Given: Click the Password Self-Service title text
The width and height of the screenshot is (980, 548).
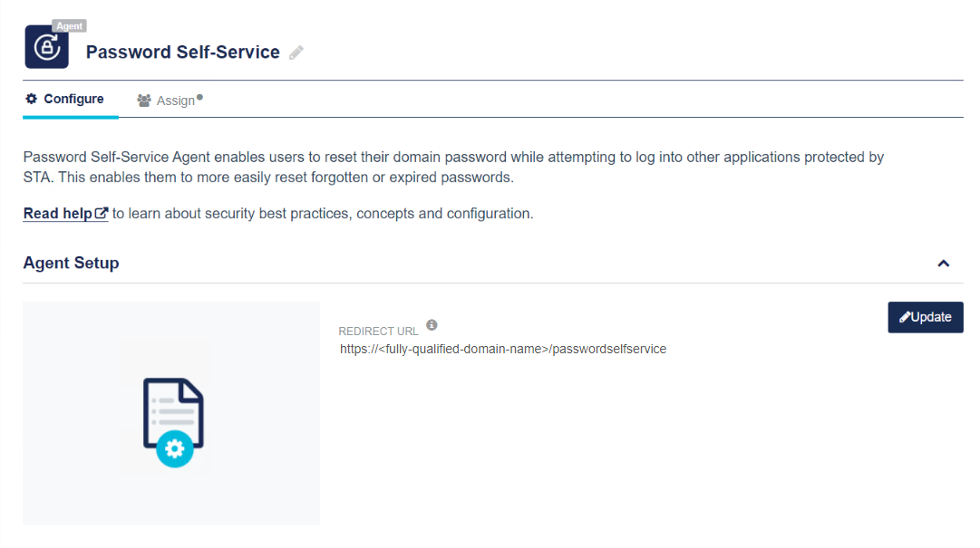Looking at the screenshot, I should click(182, 53).
